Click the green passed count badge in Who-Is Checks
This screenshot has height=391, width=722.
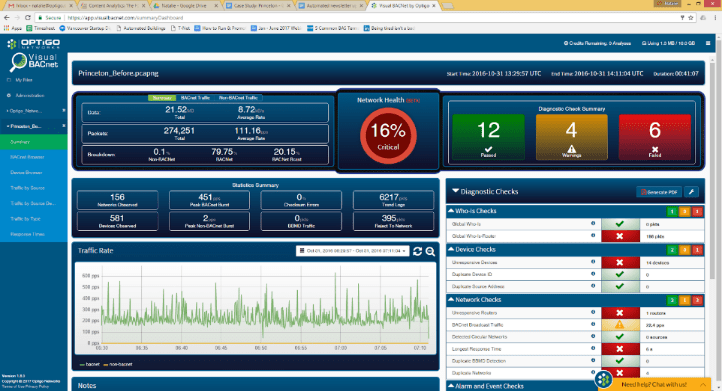click(672, 211)
